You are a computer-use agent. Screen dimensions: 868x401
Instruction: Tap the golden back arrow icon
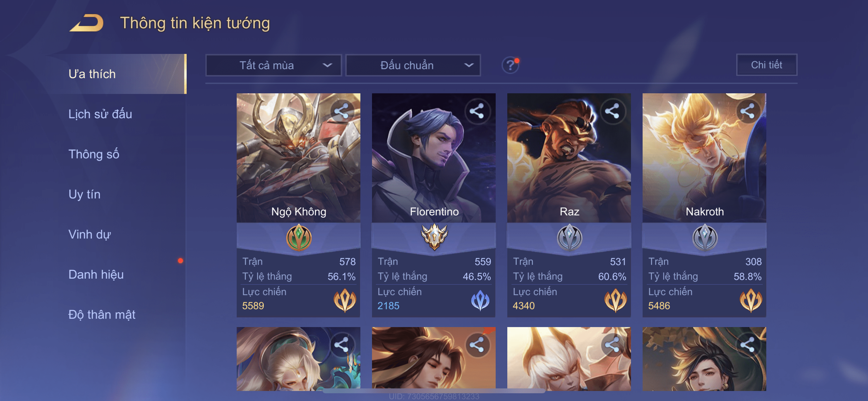pyautogui.click(x=86, y=23)
